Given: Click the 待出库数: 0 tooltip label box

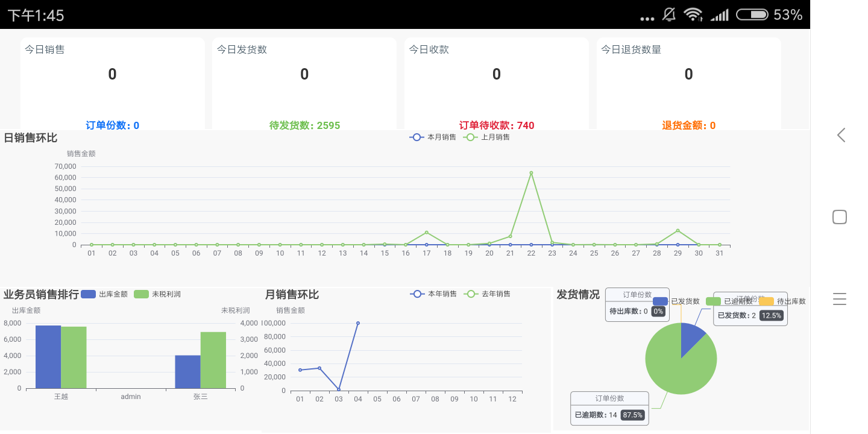Looking at the screenshot, I should pyautogui.click(x=637, y=304).
